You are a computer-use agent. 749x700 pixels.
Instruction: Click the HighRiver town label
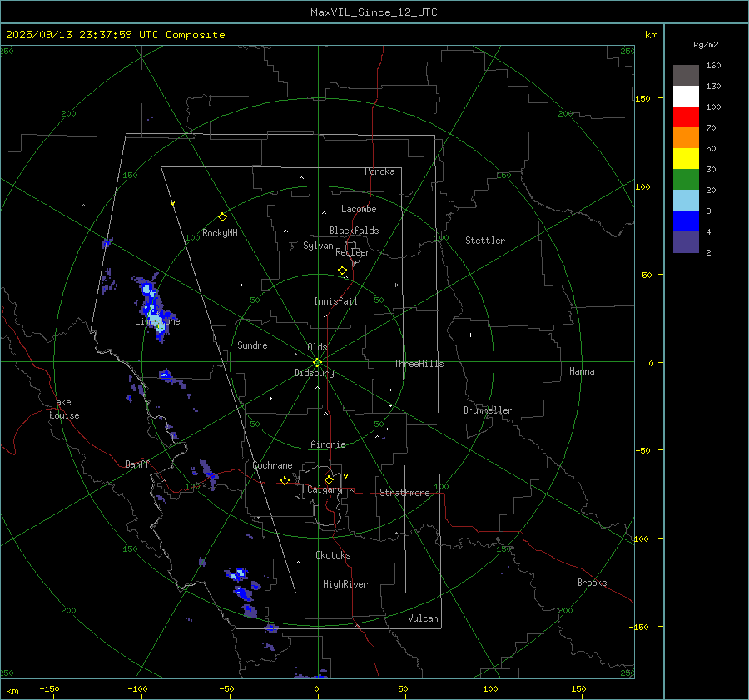pyautogui.click(x=345, y=584)
